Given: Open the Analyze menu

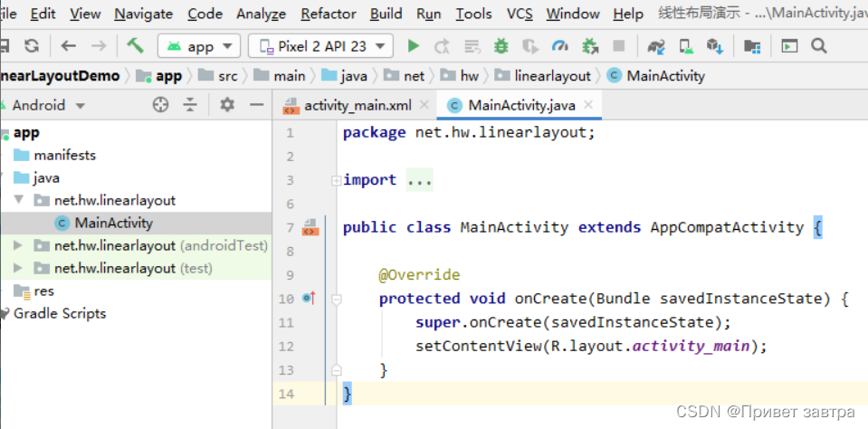Looking at the screenshot, I should (262, 14).
